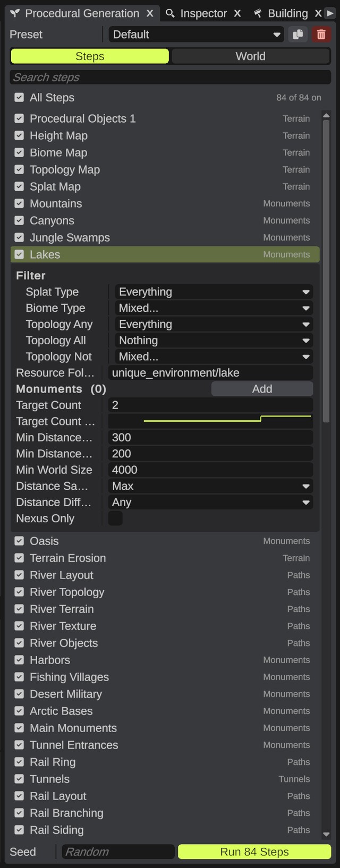
Task: Click the Procedural Generation tab icon
Action: 15,13
